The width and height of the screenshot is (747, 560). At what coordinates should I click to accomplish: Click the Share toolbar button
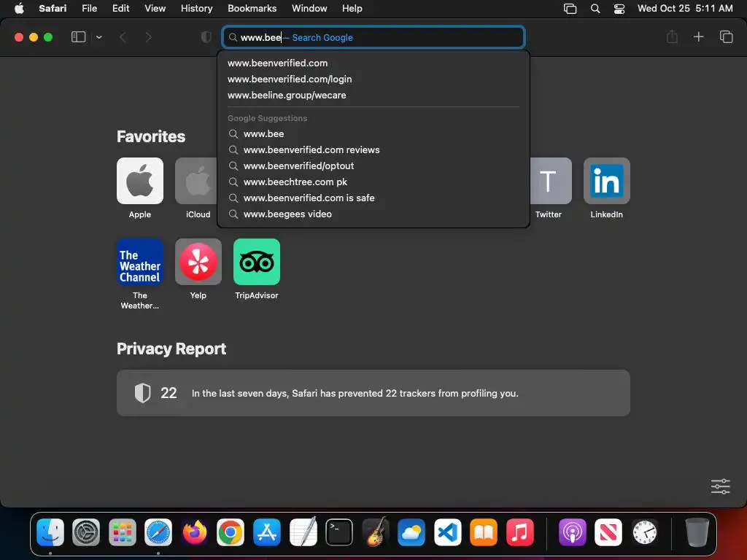tap(672, 36)
